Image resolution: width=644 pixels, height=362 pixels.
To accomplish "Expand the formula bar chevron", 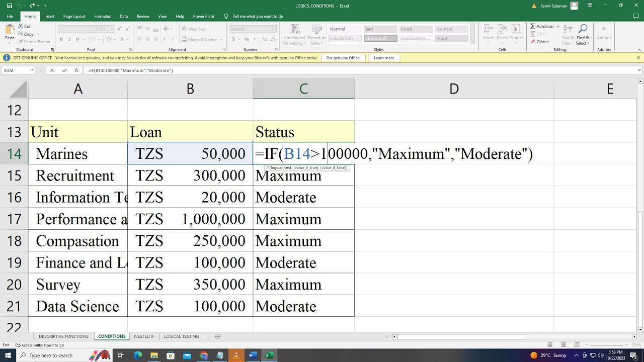I will click(x=639, y=70).
